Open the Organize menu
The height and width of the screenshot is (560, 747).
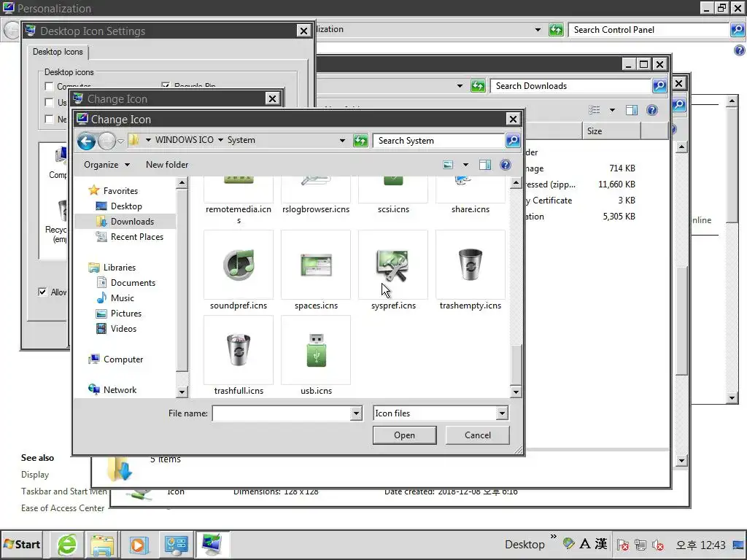tap(107, 165)
